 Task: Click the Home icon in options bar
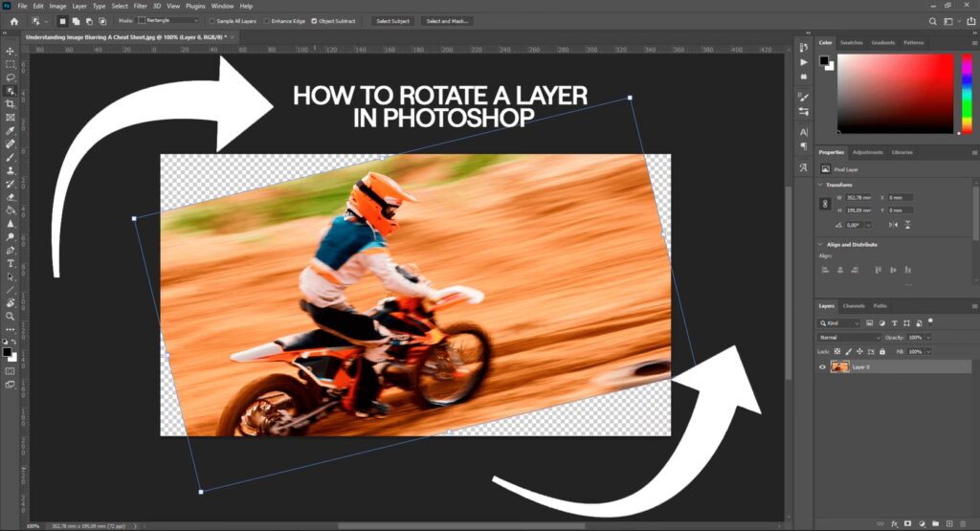(x=13, y=20)
